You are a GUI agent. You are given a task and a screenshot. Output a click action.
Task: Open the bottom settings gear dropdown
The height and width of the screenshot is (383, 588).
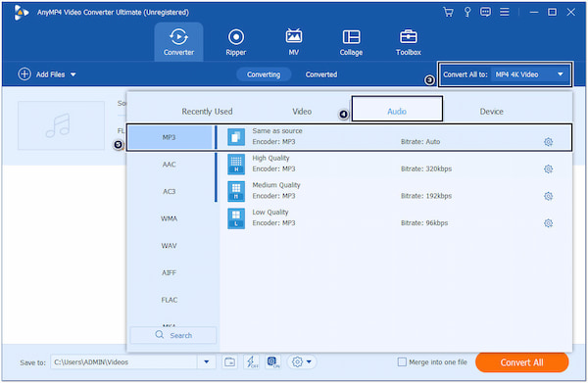(x=302, y=362)
